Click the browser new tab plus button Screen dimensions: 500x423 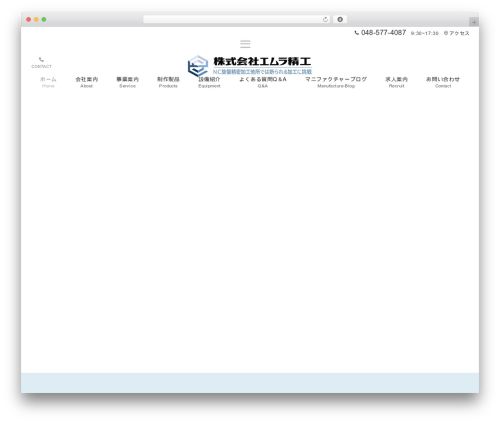pos(474,22)
